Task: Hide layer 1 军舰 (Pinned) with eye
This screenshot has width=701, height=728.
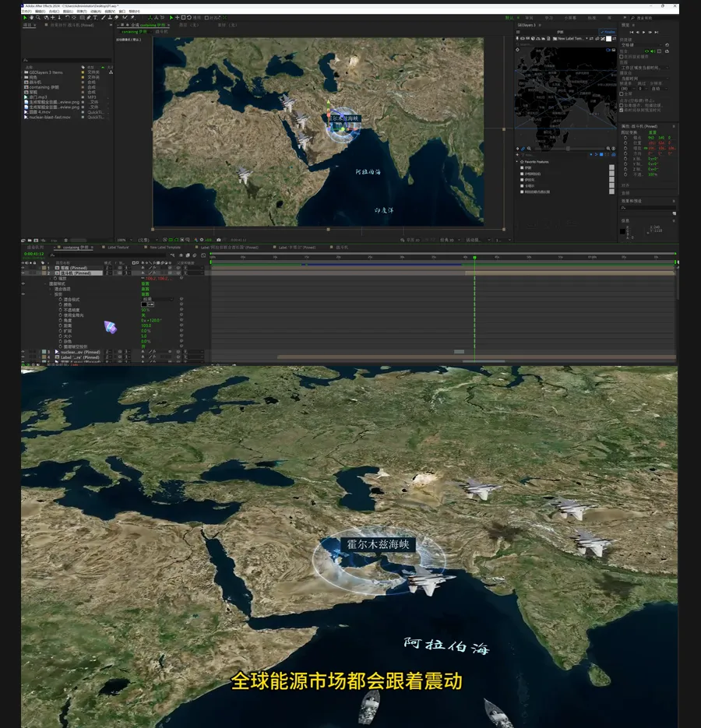Action: (23, 268)
